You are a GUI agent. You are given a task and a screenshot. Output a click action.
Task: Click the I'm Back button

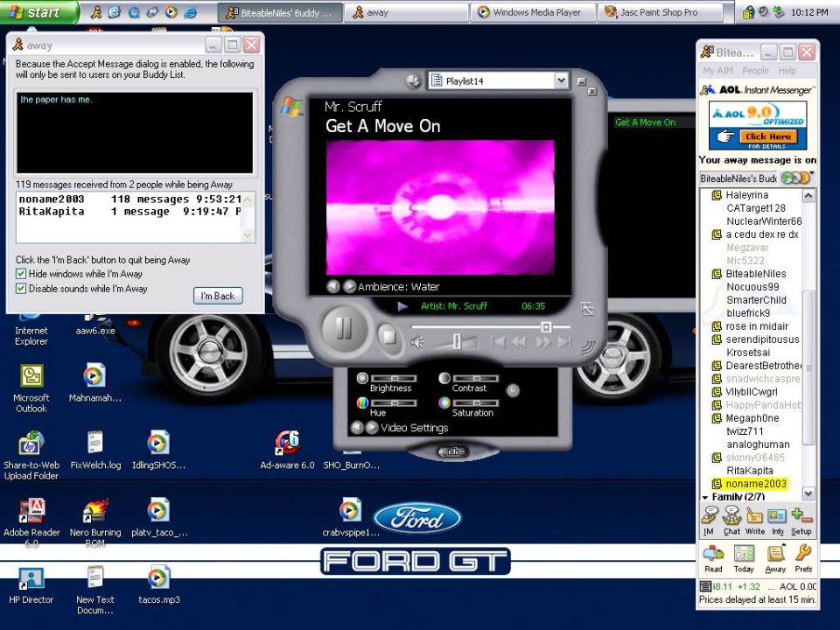218,296
